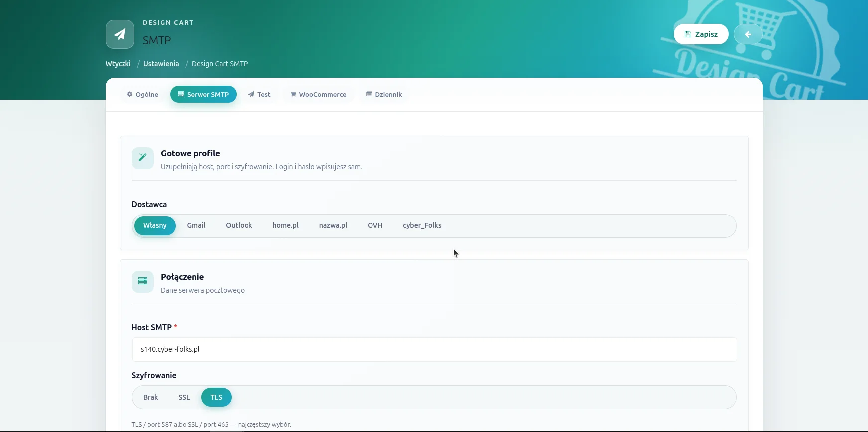Set encryption to SSL
Viewport: 868px width, 432px height.
click(x=184, y=397)
